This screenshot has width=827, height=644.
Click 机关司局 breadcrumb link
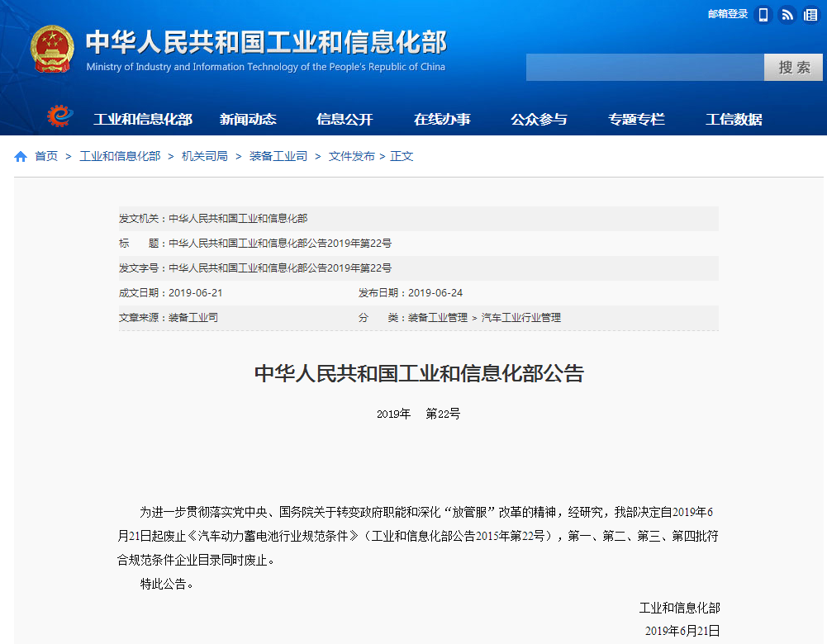point(205,157)
